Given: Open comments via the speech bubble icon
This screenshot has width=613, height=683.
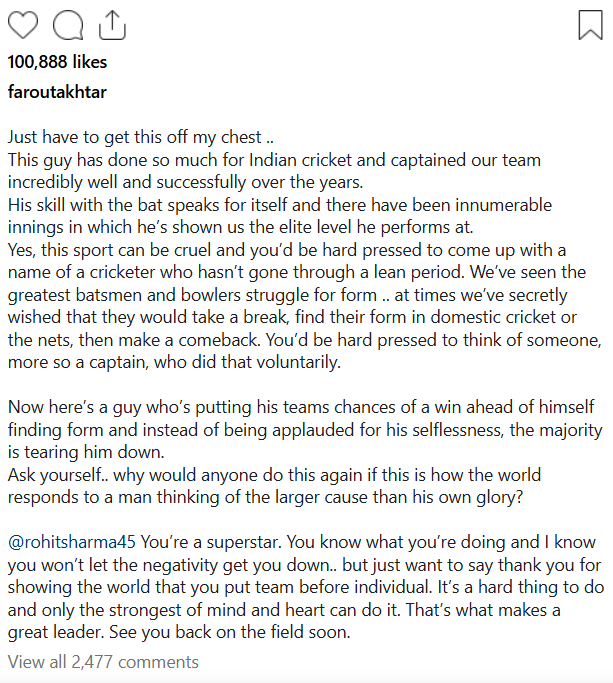Looking at the screenshot, I should pos(68,26).
